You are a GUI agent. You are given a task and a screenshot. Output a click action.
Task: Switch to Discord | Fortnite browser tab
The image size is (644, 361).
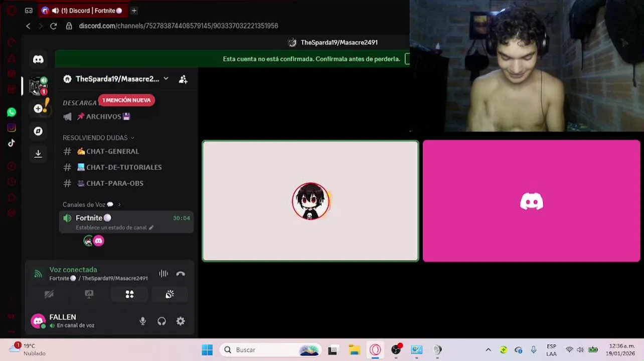tap(83, 11)
